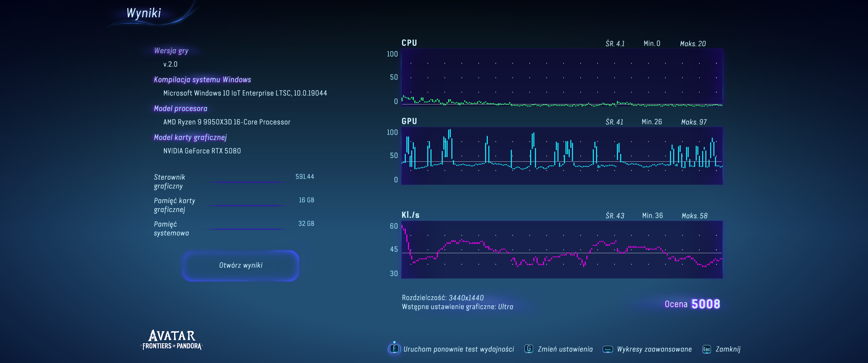Click the Rozdzielczość 3440x1440 text
The image size is (868, 363).
pyautogui.click(x=442, y=298)
